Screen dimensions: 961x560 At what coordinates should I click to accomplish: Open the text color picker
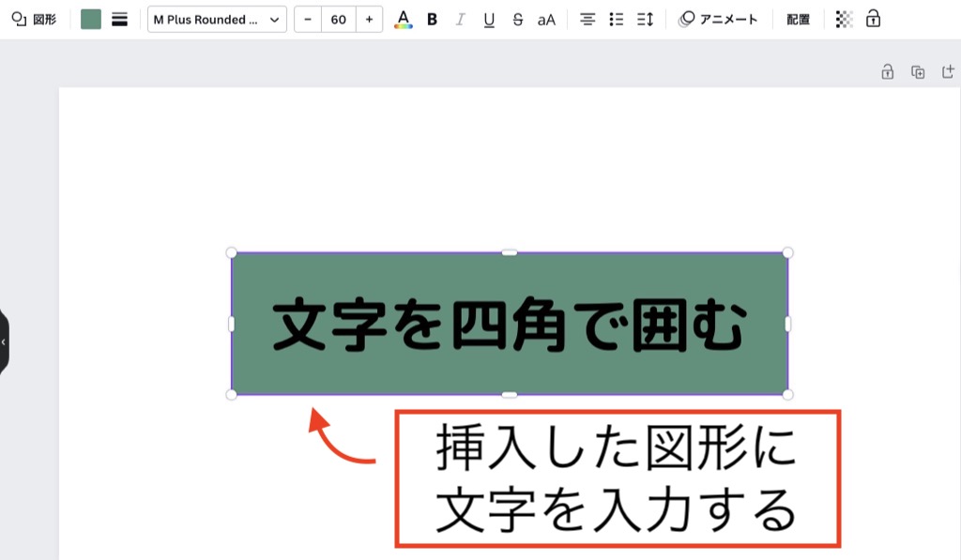point(403,20)
